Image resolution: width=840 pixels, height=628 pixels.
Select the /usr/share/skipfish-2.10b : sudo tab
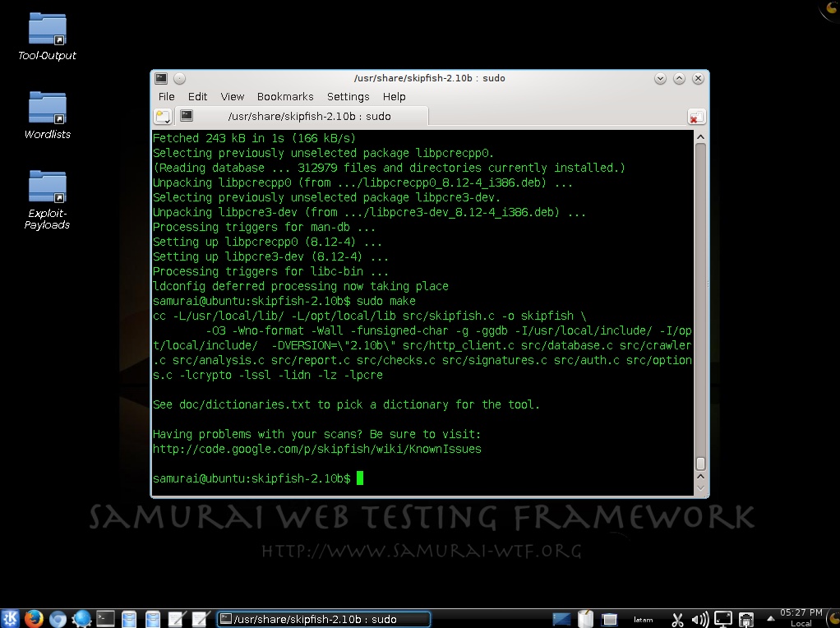point(302,116)
